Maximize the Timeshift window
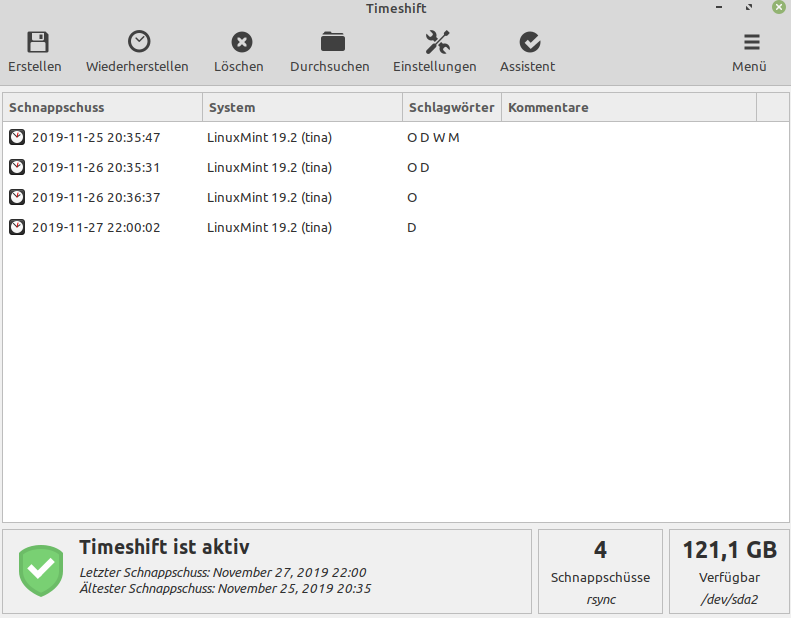 pyautogui.click(x=749, y=7)
